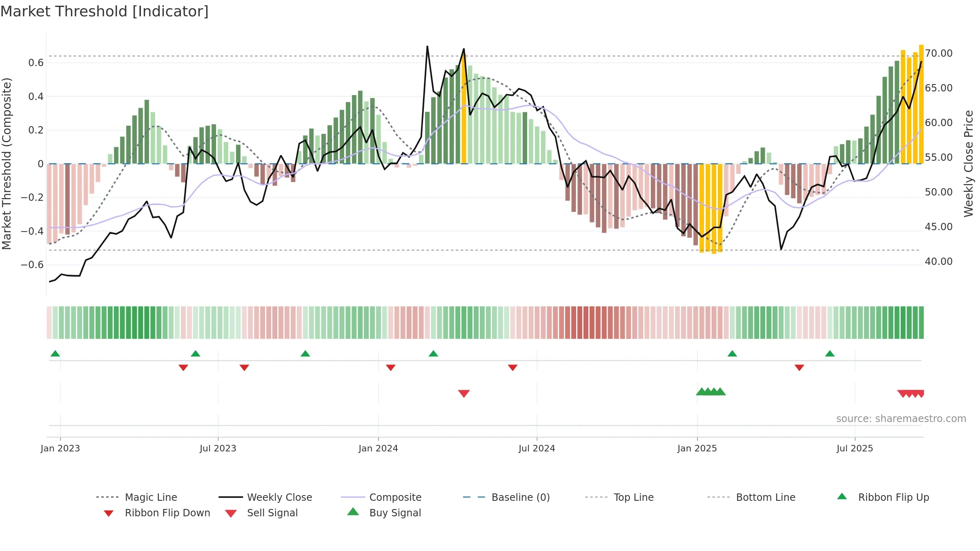Click the Ribbon Flip Down legend triangle icon
Viewport: 980px width, 551px height.
tap(109, 513)
